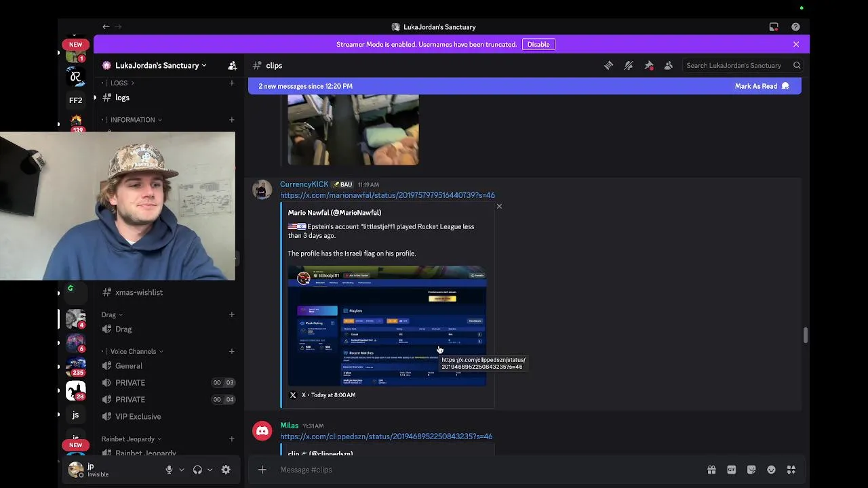Open microphone input options arrow

181,470
